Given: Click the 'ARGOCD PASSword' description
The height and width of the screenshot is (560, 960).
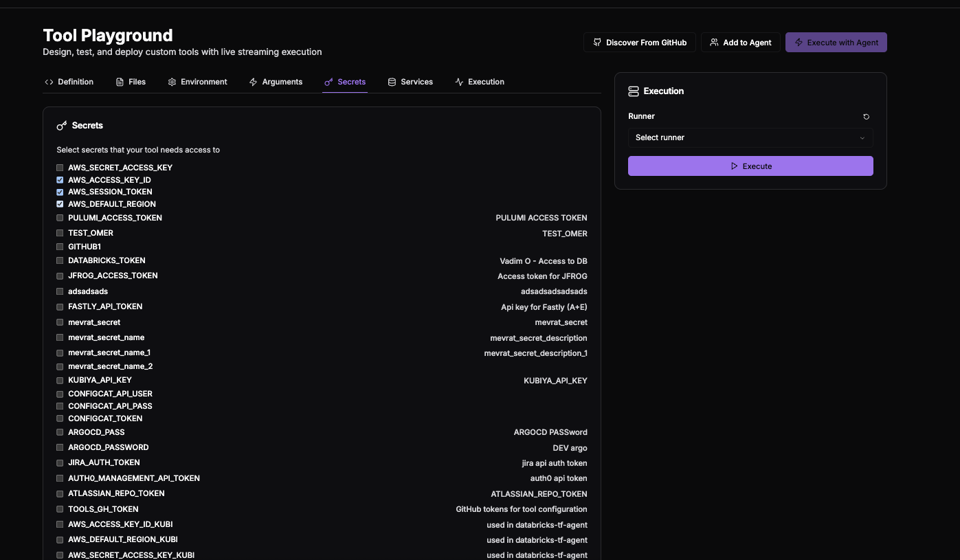Looking at the screenshot, I should [550, 432].
